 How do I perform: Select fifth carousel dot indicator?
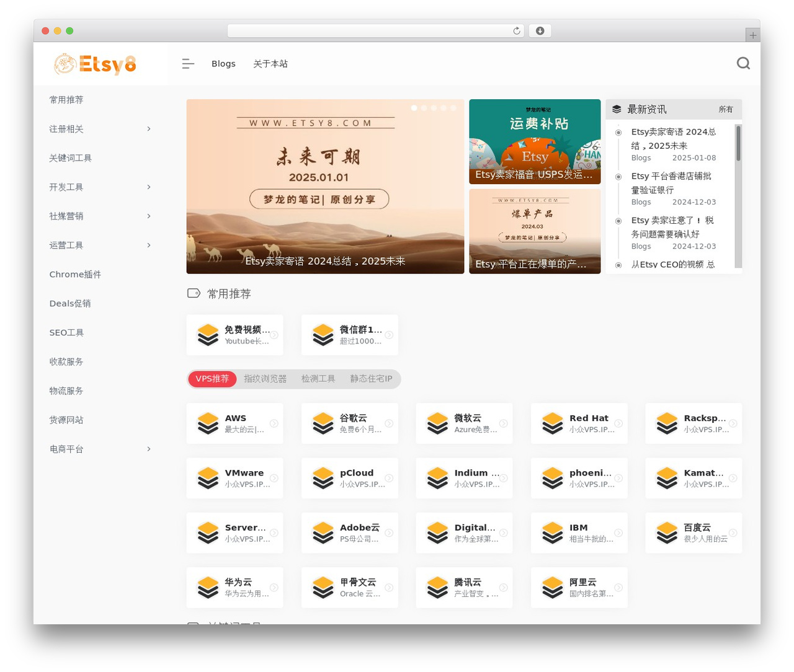click(453, 108)
